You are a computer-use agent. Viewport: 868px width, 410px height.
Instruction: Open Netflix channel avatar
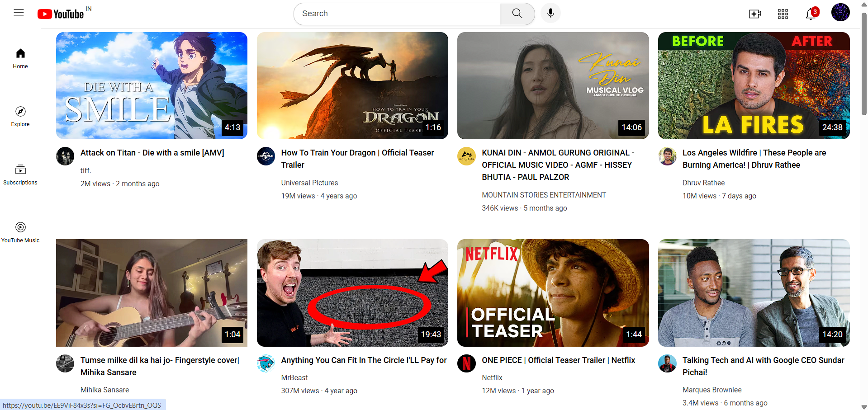(466, 363)
